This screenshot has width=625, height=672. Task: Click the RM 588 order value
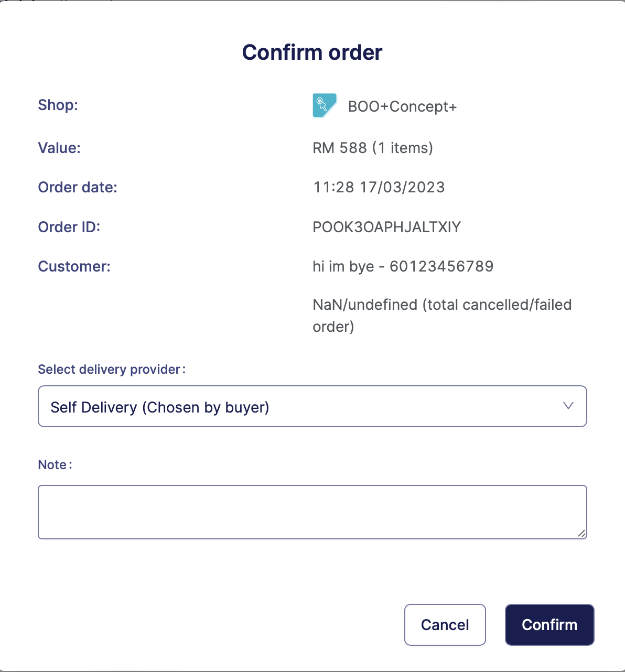point(372,148)
